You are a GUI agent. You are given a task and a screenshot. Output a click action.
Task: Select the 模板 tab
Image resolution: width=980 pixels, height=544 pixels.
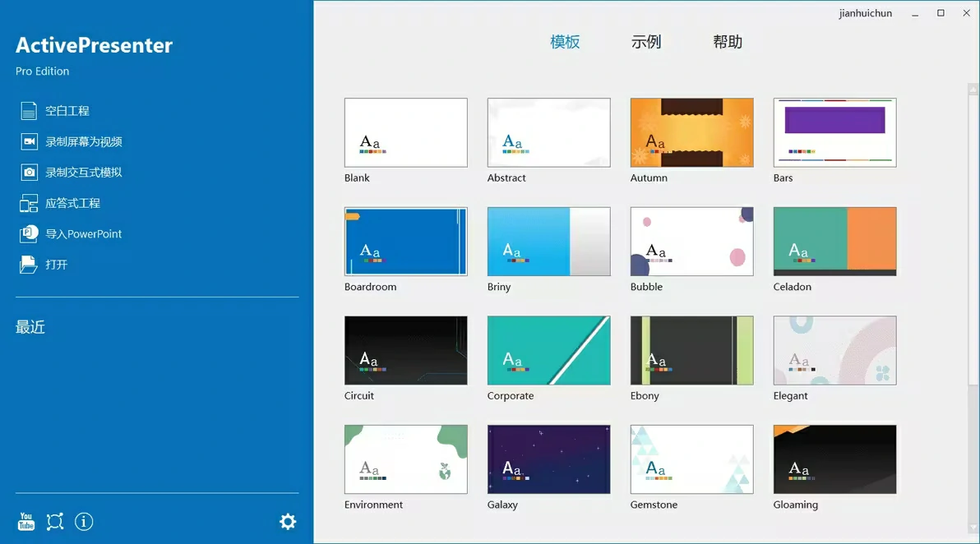pos(565,42)
